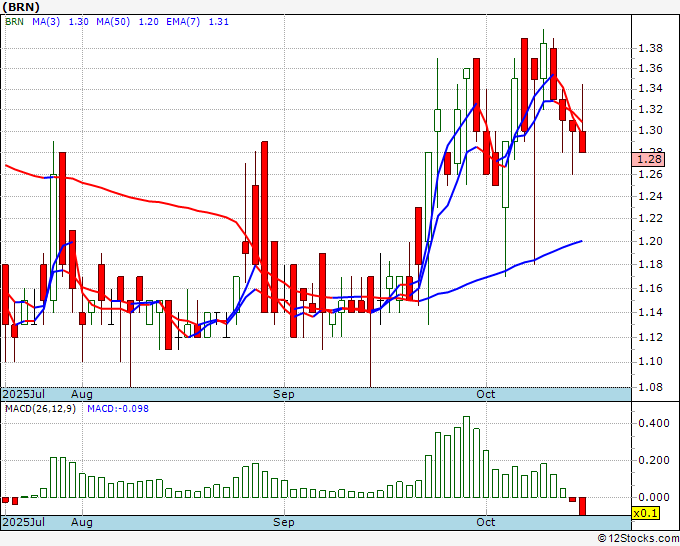The image size is (680, 546).
Task: Click the yellow x0.1 scale tag
Action: tap(646, 513)
